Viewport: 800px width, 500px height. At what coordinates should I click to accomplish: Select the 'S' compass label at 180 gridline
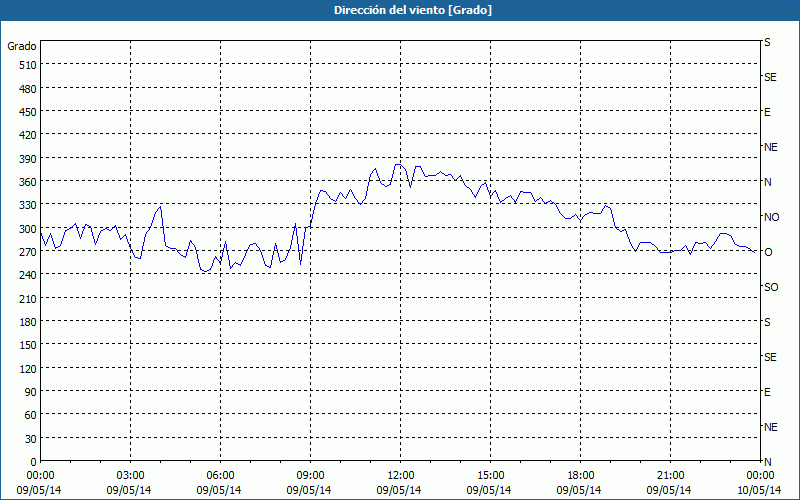(x=767, y=322)
